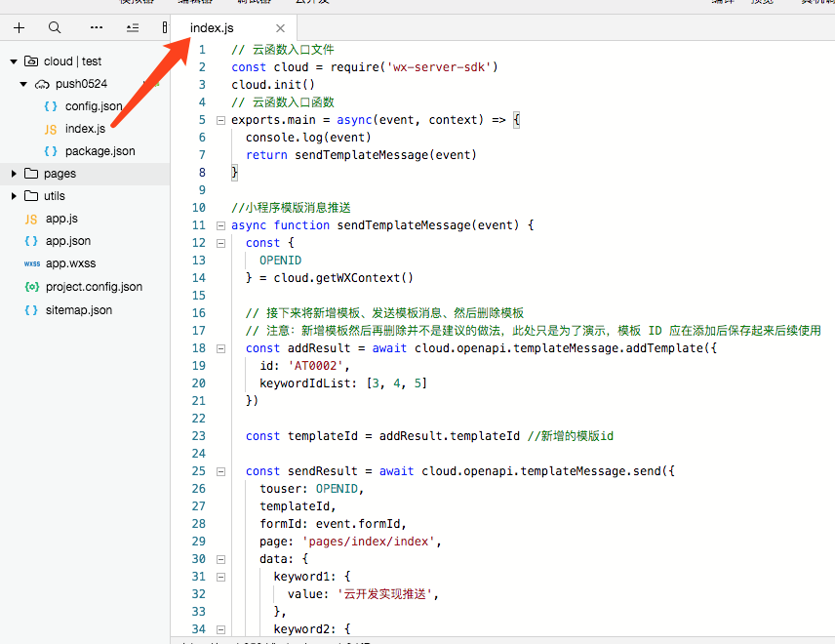Click the 'pages/index/index' string on line 29
Screen dimensions: 835x644
(369, 542)
